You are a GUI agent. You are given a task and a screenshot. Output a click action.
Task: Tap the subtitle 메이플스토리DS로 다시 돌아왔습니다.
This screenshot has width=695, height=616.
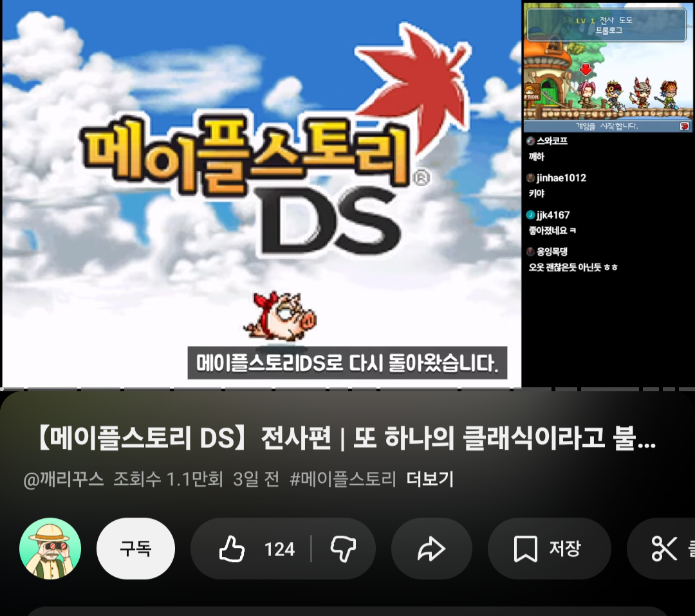click(x=347, y=363)
